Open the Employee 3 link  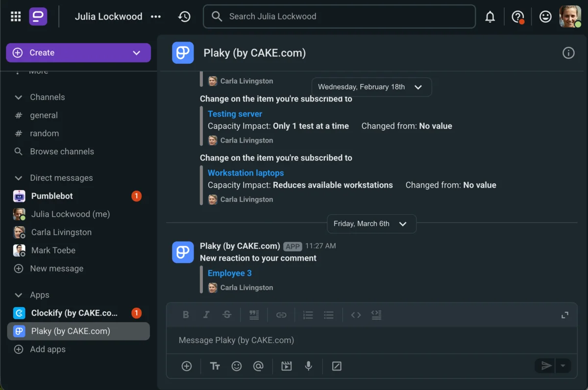(229, 274)
